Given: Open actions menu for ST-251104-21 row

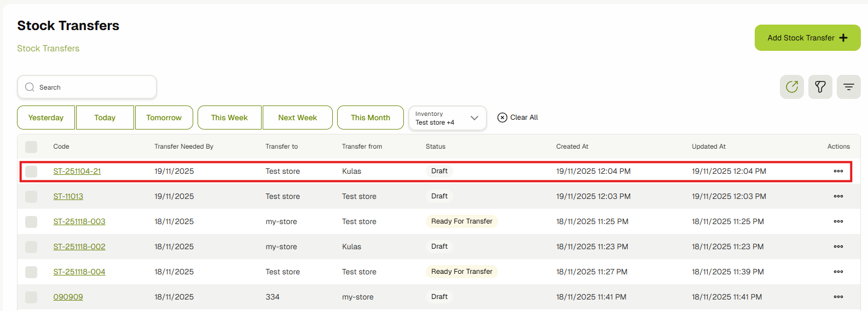Looking at the screenshot, I should 838,171.
